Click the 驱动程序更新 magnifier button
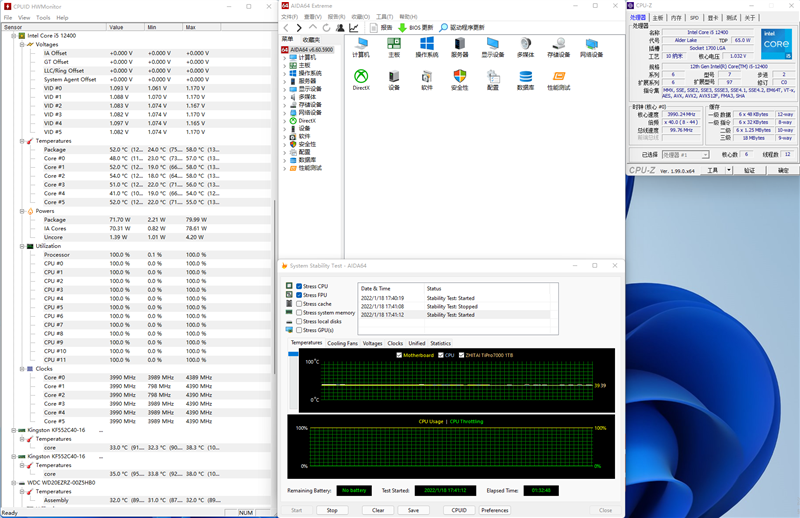This screenshot has width=800, height=518. pos(462,28)
